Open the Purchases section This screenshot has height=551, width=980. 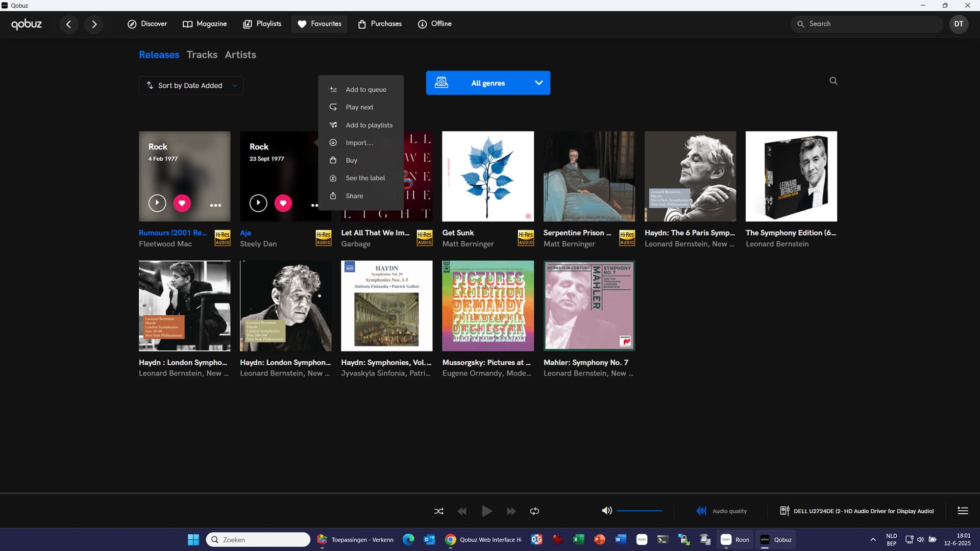(380, 24)
